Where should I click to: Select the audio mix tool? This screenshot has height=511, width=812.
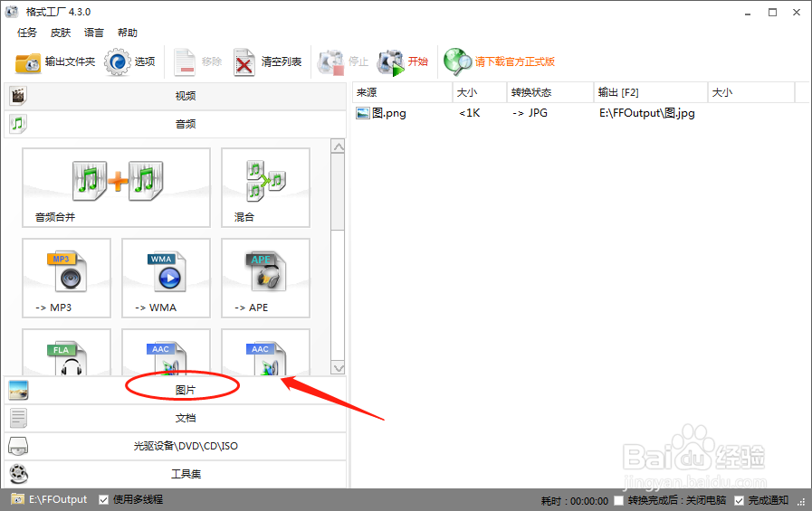click(265, 187)
